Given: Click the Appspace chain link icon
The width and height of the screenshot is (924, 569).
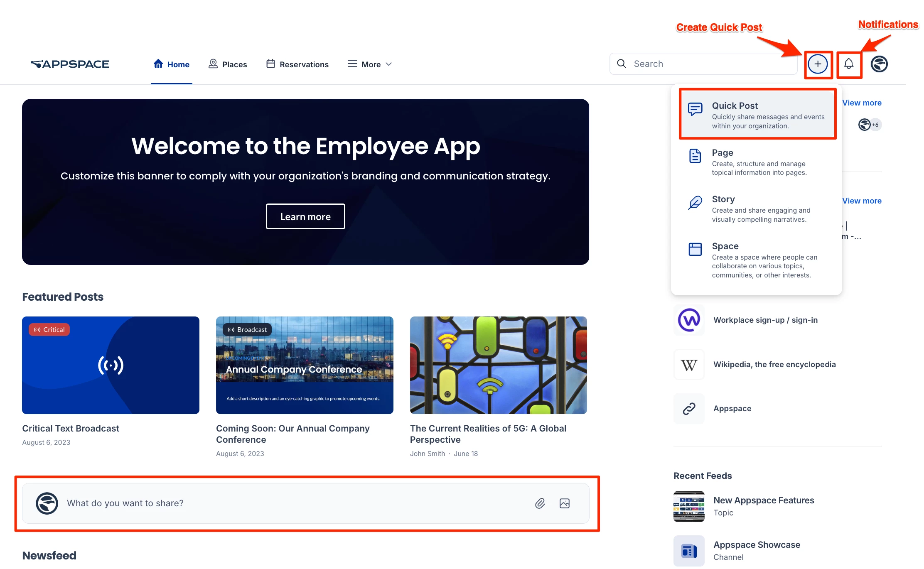Looking at the screenshot, I should click(x=689, y=409).
